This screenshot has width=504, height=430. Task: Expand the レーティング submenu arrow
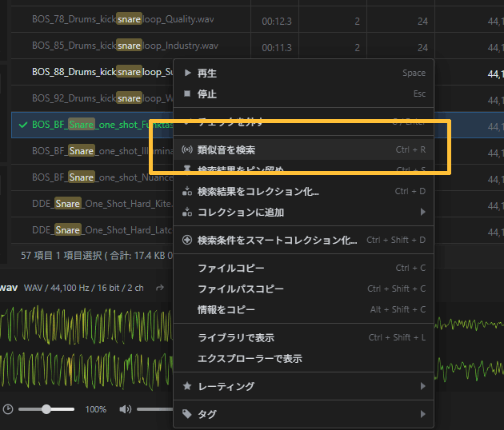(x=422, y=386)
